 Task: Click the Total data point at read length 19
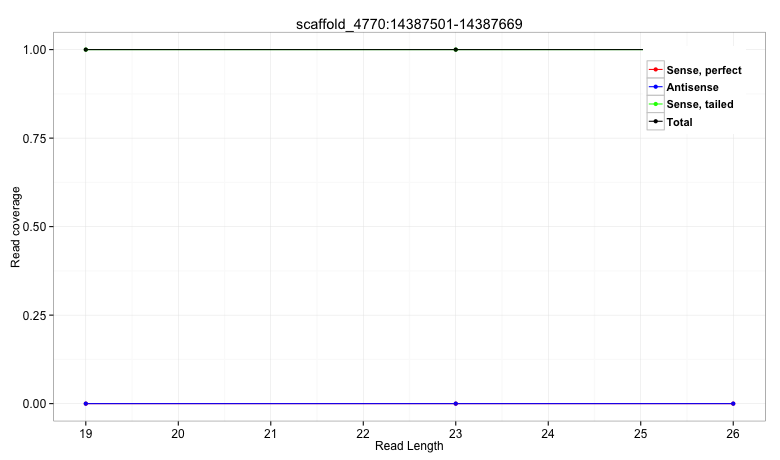click(86, 49)
